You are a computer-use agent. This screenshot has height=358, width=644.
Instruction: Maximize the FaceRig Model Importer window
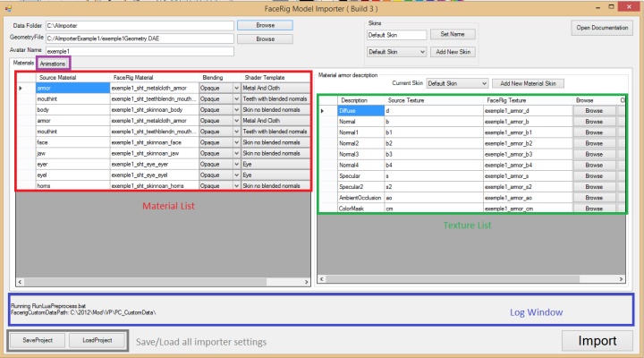tap(611, 7)
